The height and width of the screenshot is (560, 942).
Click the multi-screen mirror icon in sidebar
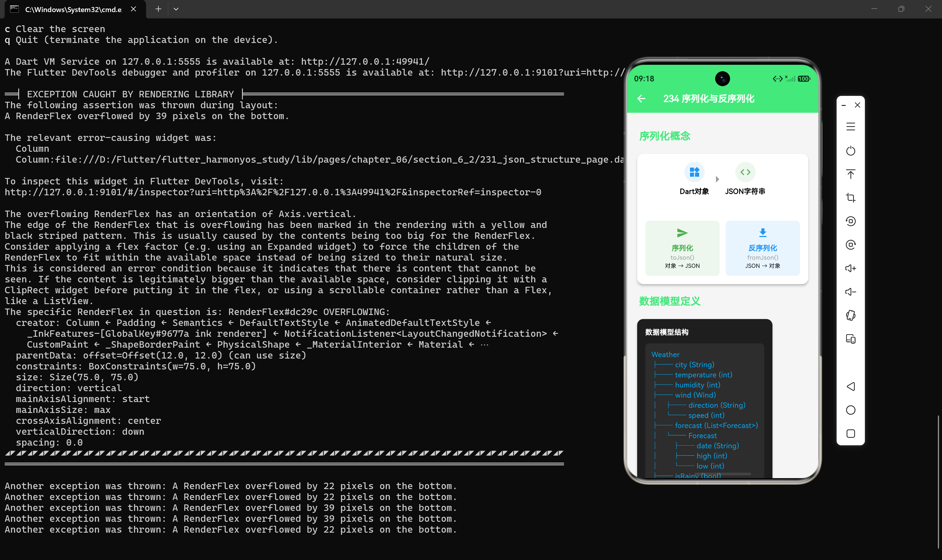(850, 339)
